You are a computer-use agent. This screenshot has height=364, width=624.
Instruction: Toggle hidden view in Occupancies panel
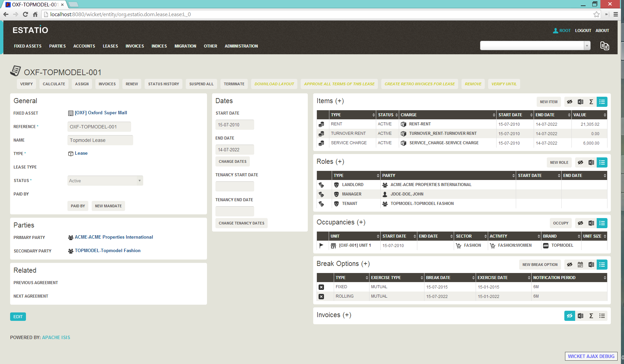point(580,223)
